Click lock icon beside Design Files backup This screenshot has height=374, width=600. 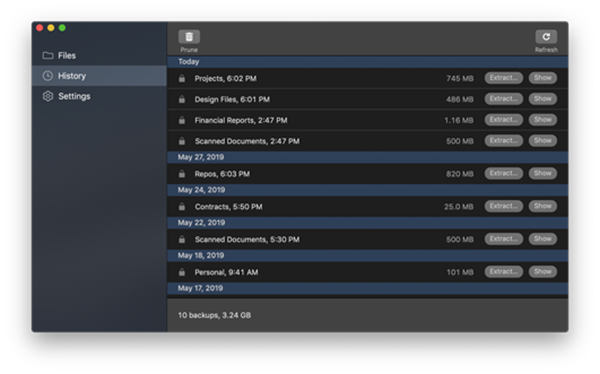click(x=182, y=99)
